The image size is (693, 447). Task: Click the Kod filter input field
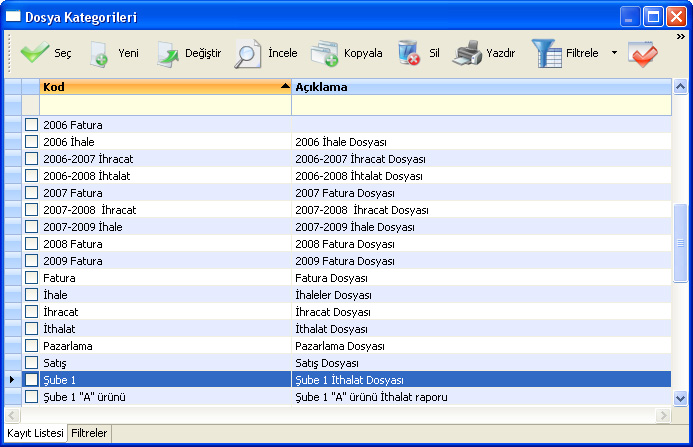(165, 105)
